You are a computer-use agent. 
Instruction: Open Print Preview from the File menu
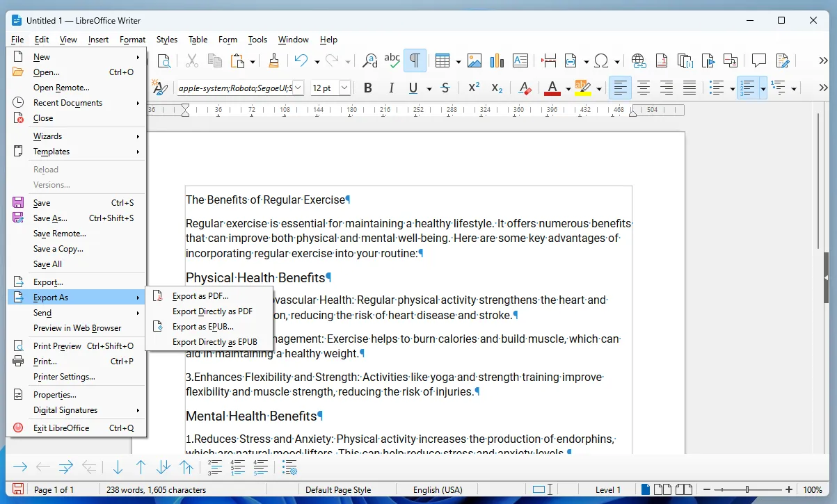71,344
